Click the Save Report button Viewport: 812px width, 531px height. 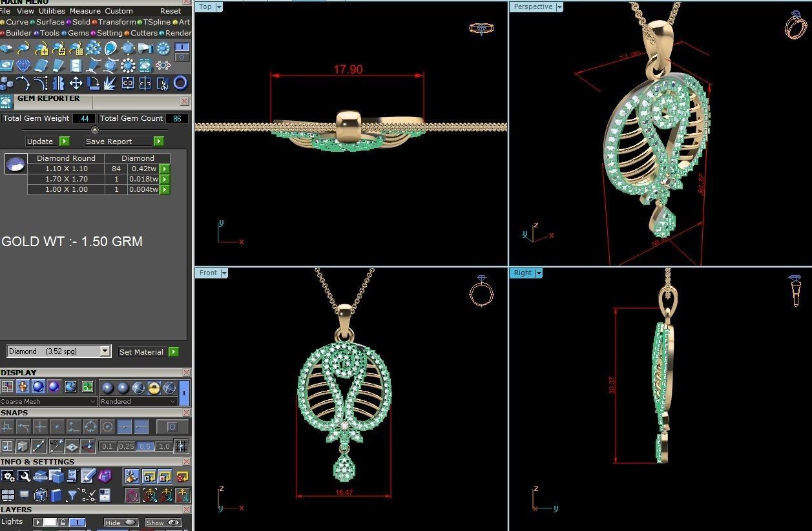(x=124, y=141)
